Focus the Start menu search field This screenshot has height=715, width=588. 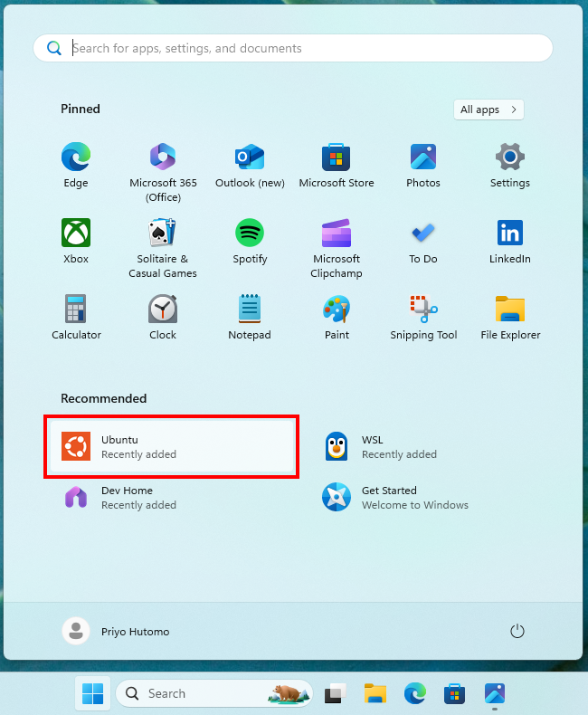click(293, 48)
